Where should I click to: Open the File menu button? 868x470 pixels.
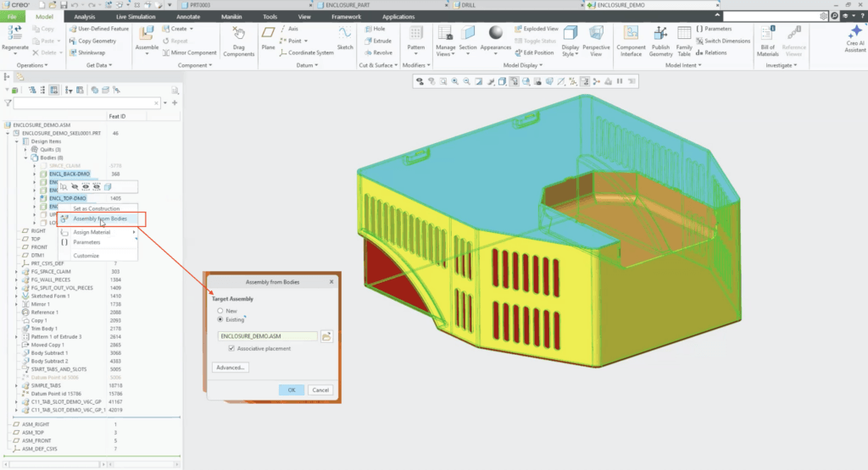click(x=12, y=17)
